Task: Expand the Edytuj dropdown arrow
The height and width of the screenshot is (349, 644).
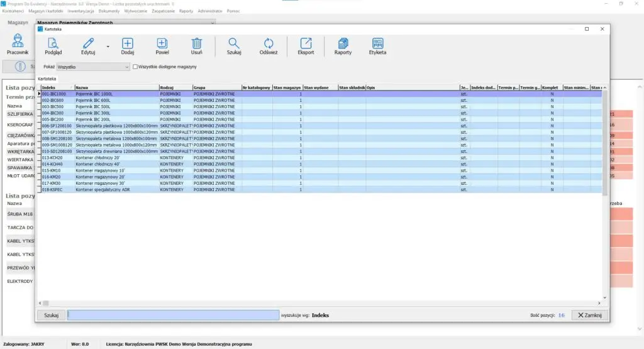Action: click(108, 47)
